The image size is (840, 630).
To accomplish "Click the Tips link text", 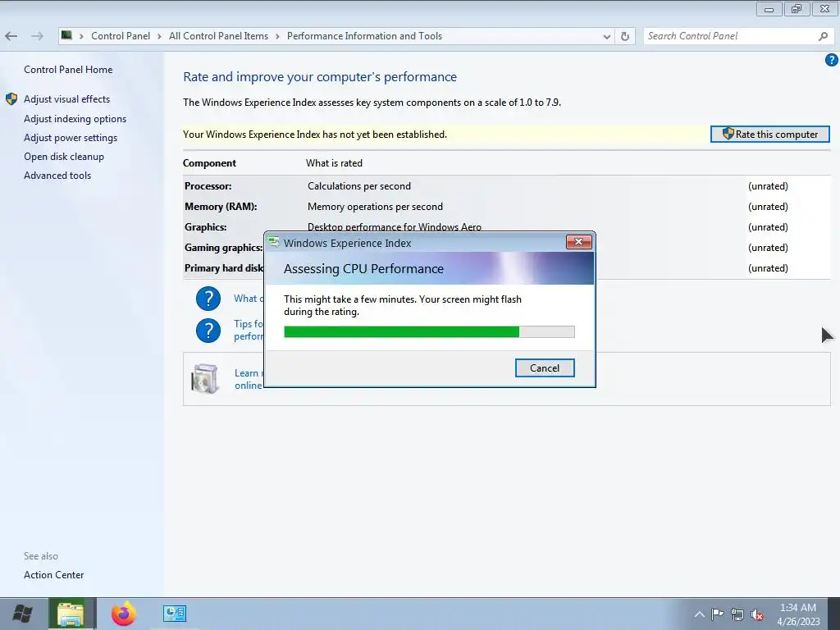I will coord(249,330).
